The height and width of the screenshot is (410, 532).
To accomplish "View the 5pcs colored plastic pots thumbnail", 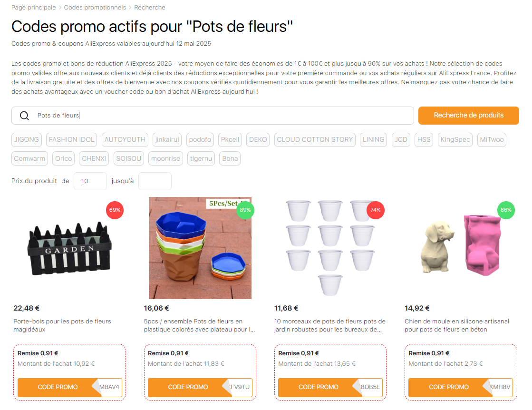I will pyautogui.click(x=200, y=248).
